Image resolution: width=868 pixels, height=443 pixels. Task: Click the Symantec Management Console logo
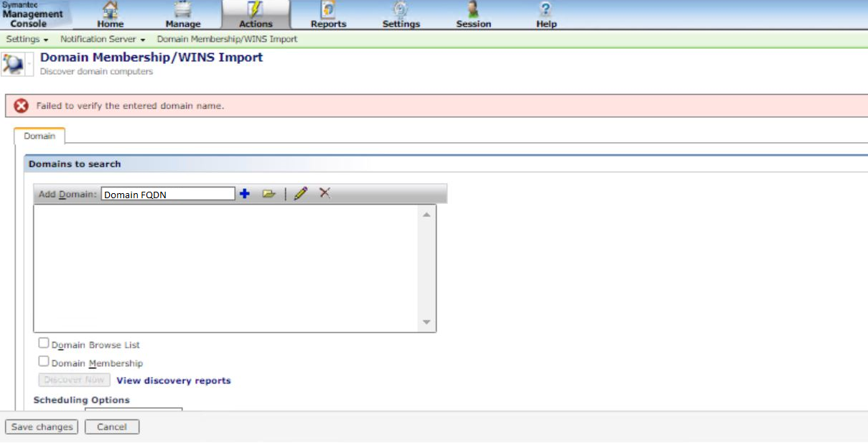tap(32, 14)
